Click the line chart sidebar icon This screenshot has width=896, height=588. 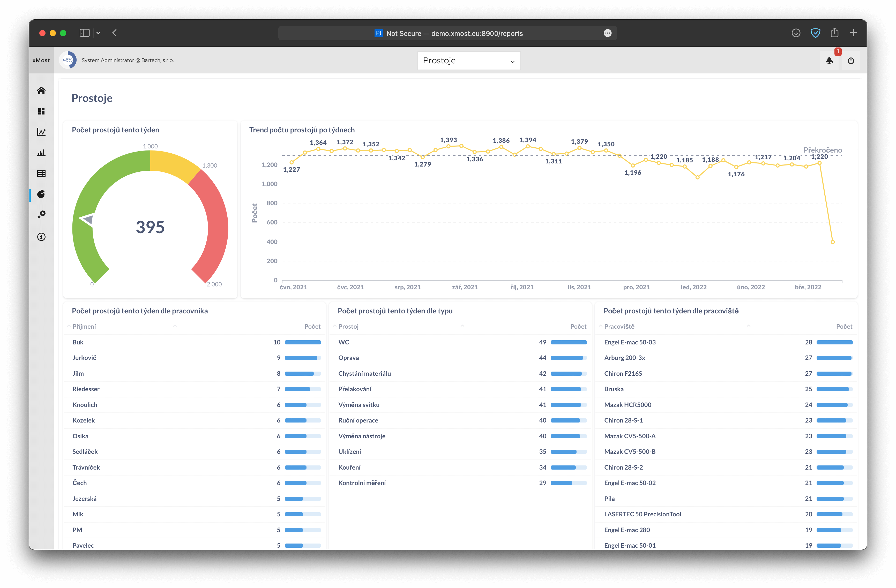pyautogui.click(x=41, y=132)
